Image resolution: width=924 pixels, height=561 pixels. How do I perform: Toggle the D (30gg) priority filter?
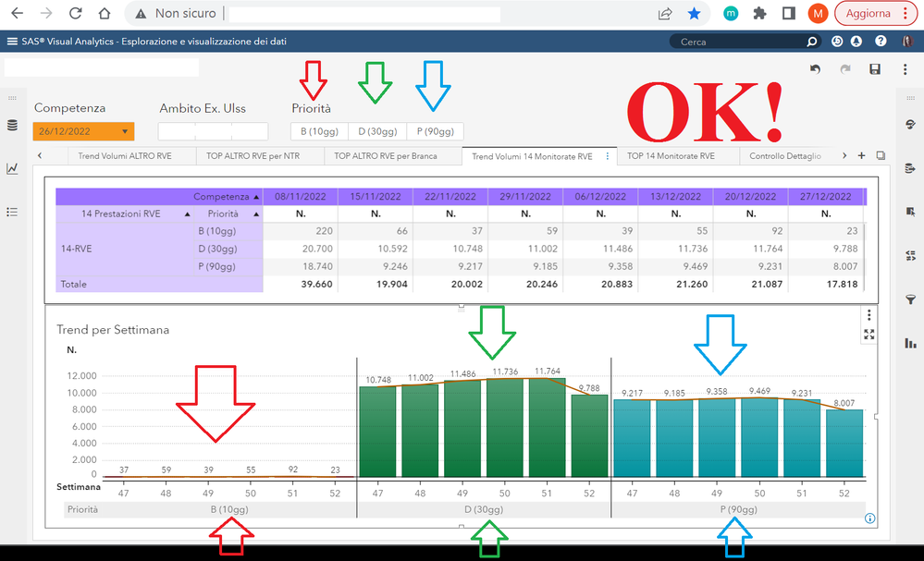pyautogui.click(x=377, y=131)
